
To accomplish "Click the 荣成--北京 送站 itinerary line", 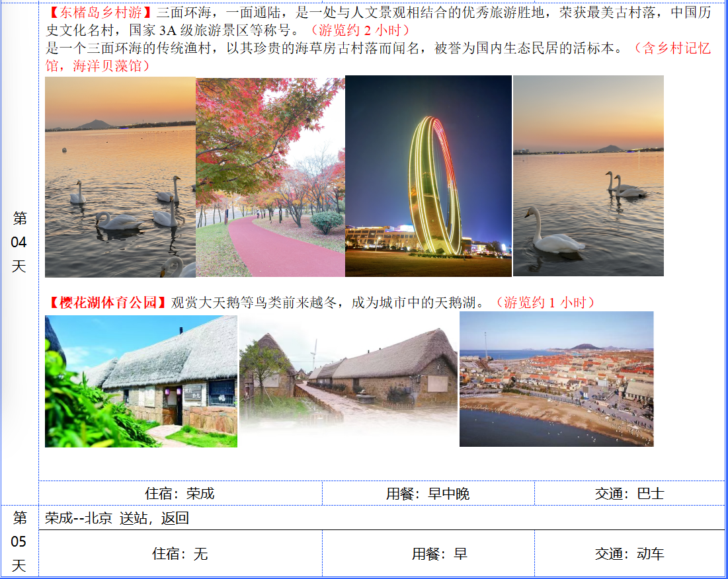I will coord(117,518).
